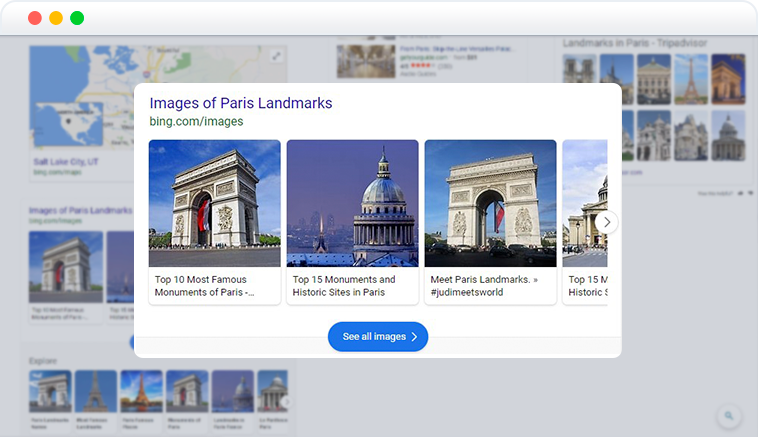Click the 'Top 15 Monuments and Historic Sites in Paris' caption
Viewport: 758px width, 437px height.
click(344, 286)
